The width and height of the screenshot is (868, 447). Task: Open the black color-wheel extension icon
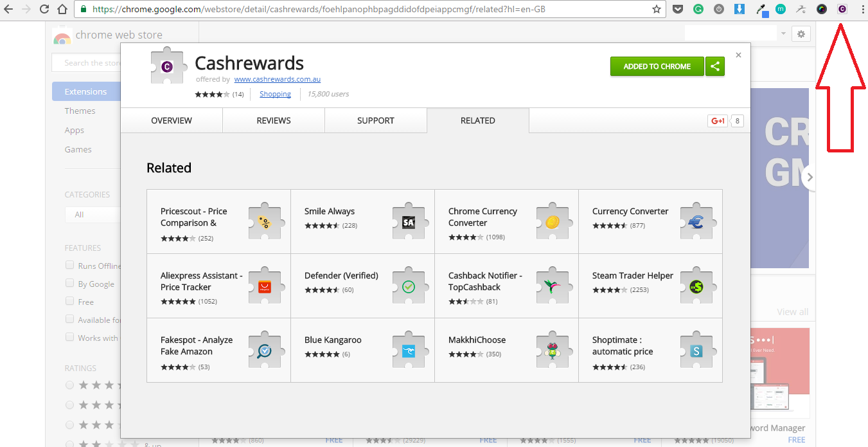[821, 9]
